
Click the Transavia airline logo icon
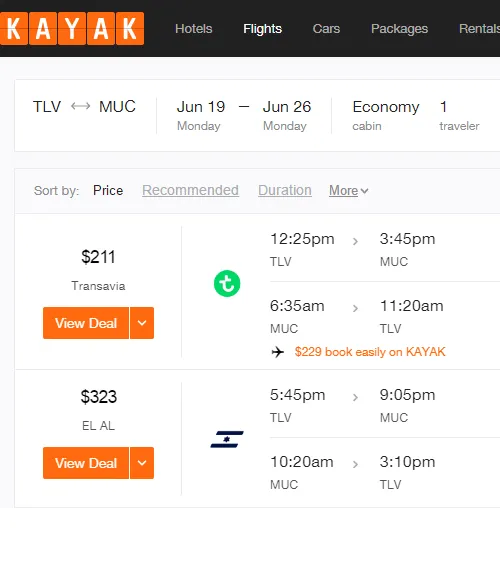point(227,283)
